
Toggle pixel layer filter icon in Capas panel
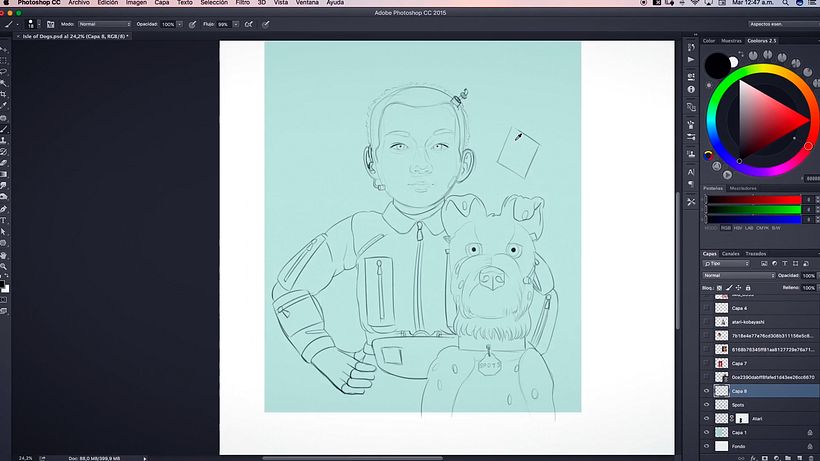[x=764, y=263]
